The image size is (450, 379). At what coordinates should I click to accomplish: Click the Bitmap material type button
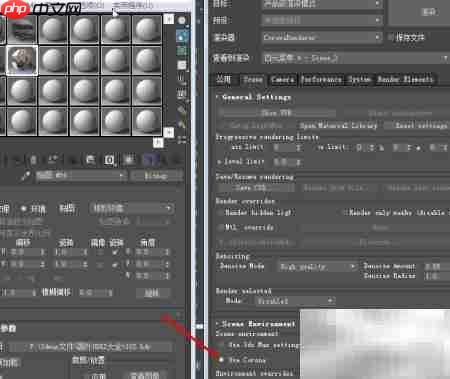156,175
